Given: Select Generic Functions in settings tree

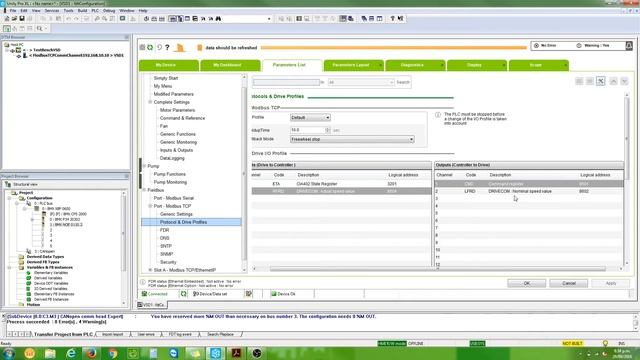Looking at the screenshot, I should tap(178, 134).
